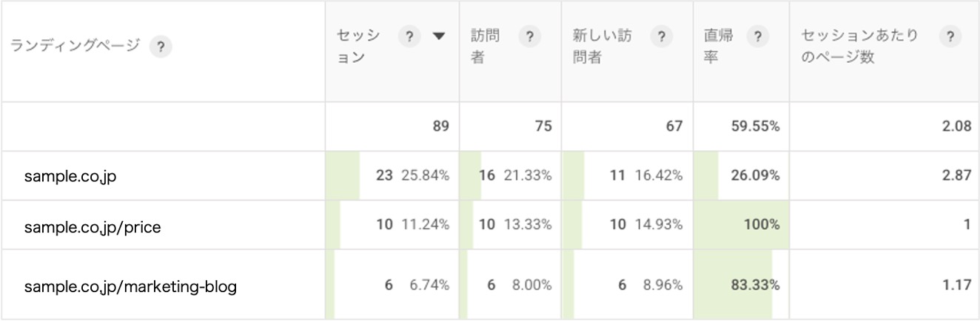This screenshot has height=321, width=980.
Task: Toggle sort arrow on セッション column
Action: (x=439, y=36)
